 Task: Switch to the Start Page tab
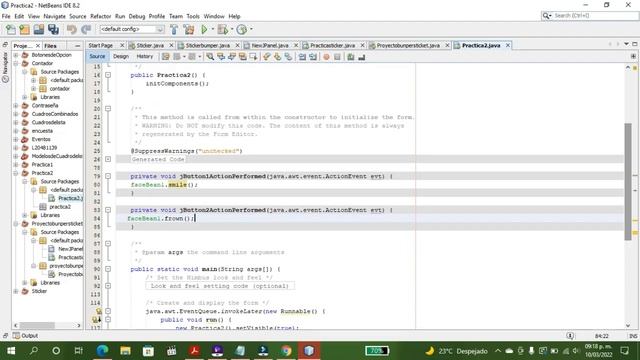101,45
